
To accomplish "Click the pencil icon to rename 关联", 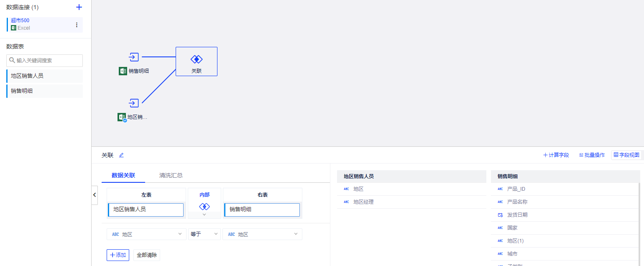I will coord(121,155).
